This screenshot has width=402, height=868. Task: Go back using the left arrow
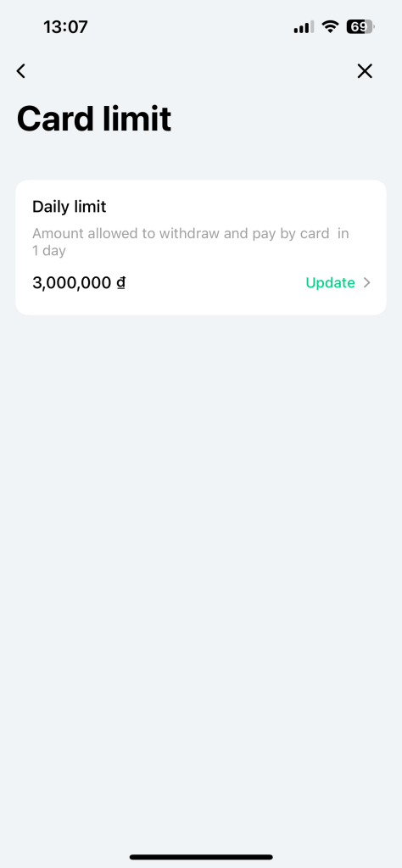[21, 71]
